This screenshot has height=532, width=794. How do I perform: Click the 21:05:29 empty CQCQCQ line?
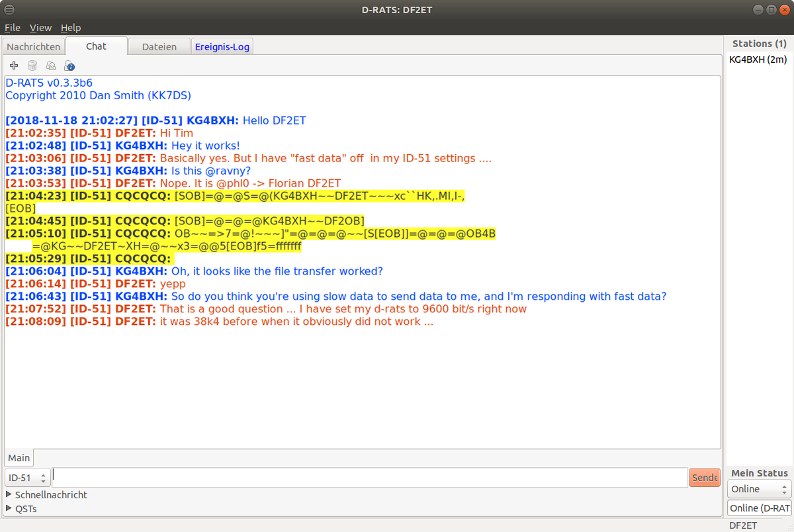tap(89, 259)
